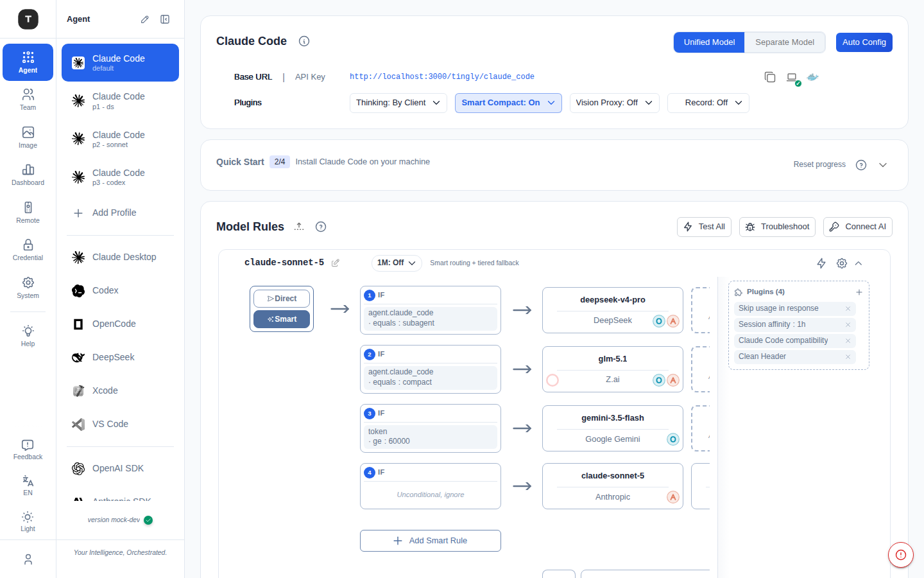Image resolution: width=924 pixels, height=578 pixels.
Task: Click the Reset progress link
Action: click(x=819, y=165)
